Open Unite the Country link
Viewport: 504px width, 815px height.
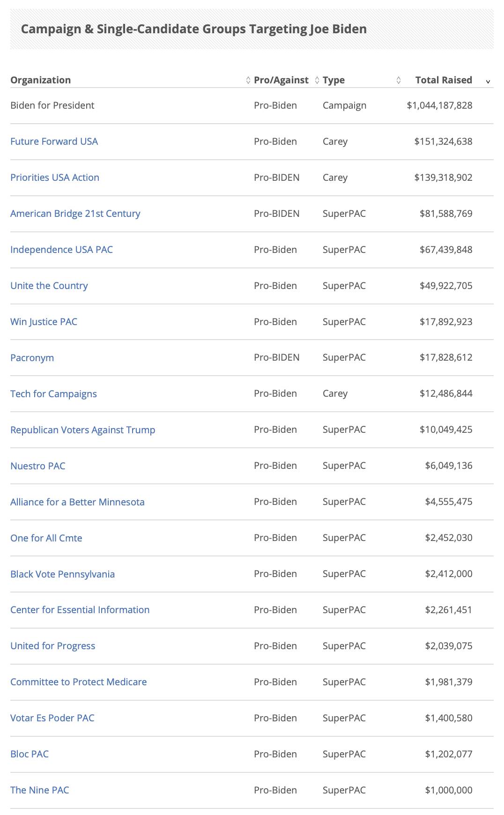click(49, 286)
